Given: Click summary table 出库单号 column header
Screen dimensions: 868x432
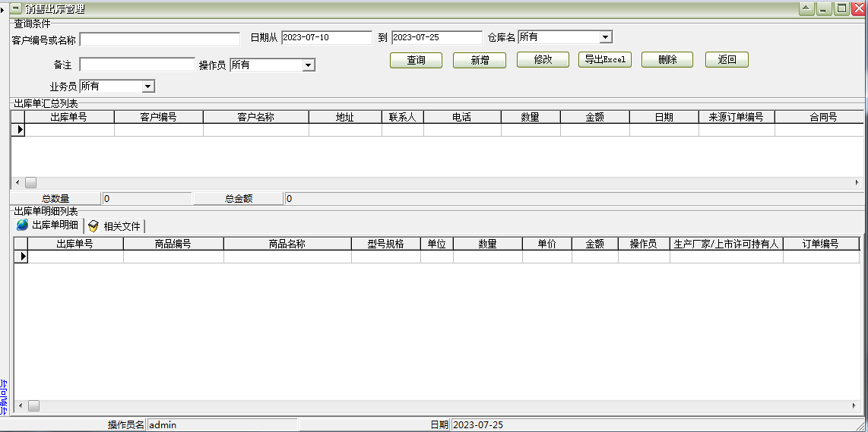Looking at the screenshot, I should [x=69, y=117].
